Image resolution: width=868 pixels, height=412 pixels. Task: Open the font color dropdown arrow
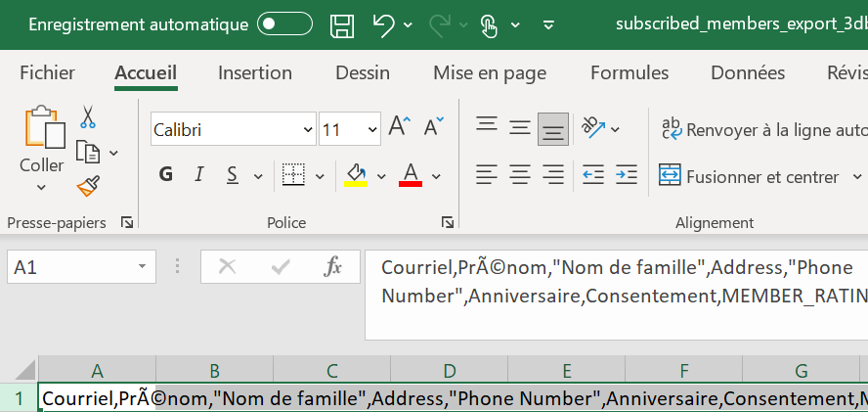click(x=436, y=176)
